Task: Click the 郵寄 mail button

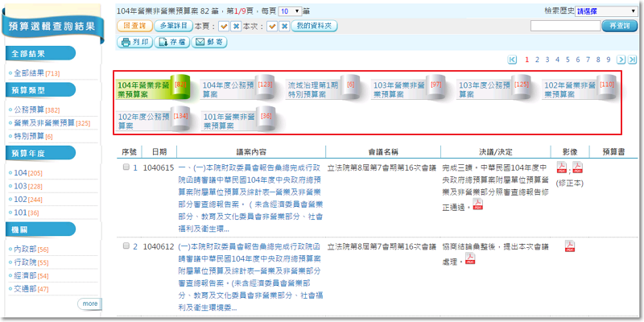Action: coord(208,41)
